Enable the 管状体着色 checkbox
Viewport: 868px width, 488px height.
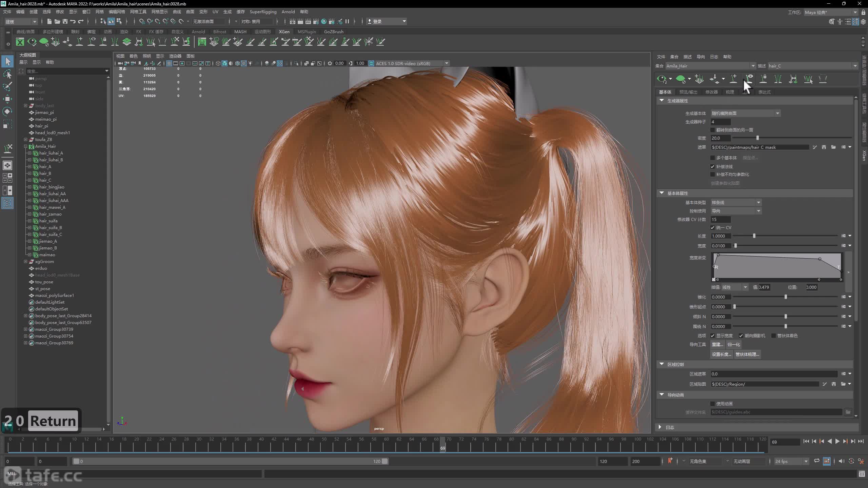click(773, 336)
